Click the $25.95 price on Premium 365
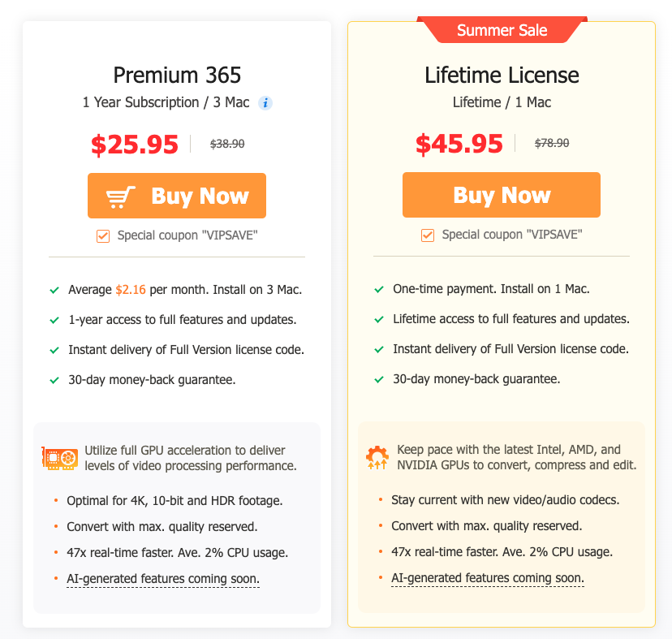The width and height of the screenshot is (672, 639). click(135, 145)
